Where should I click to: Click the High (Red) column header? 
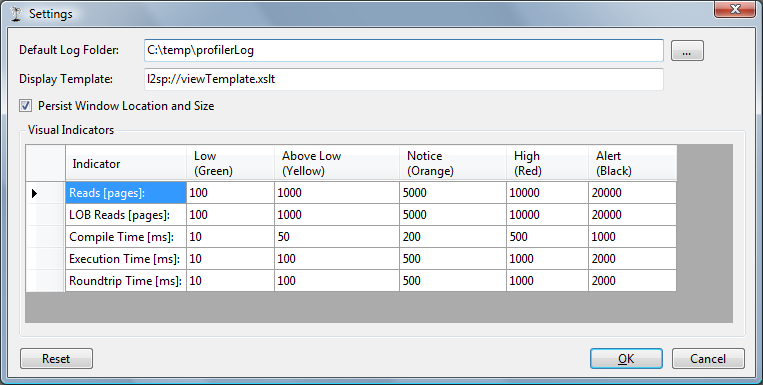coord(547,163)
